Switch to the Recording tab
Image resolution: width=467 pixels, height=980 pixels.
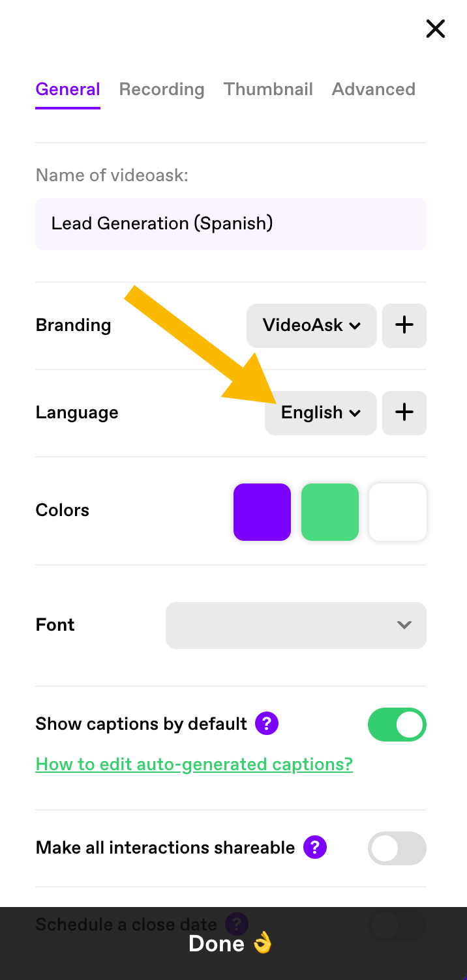click(x=162, y=89)
